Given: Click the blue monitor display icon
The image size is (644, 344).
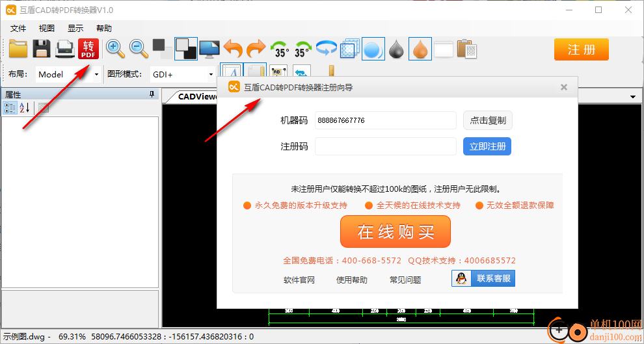Looking at the screenshot, I should [x=209, y=49].
